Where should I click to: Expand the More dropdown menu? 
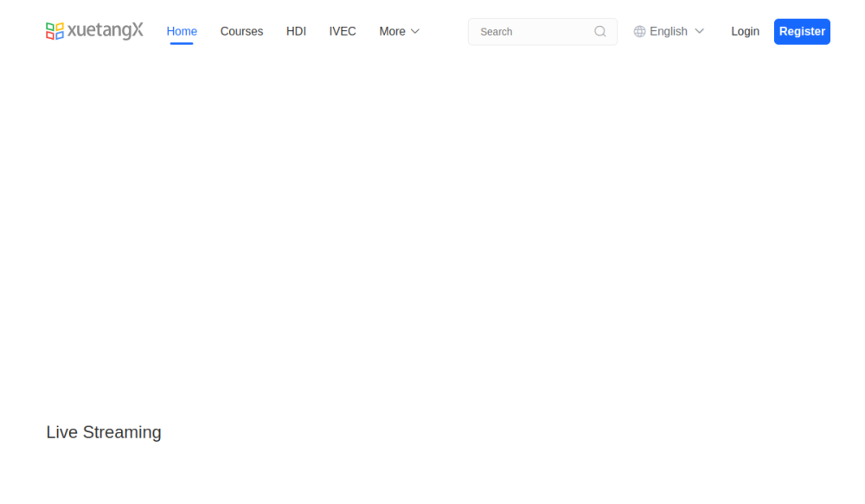coord(400,31)
